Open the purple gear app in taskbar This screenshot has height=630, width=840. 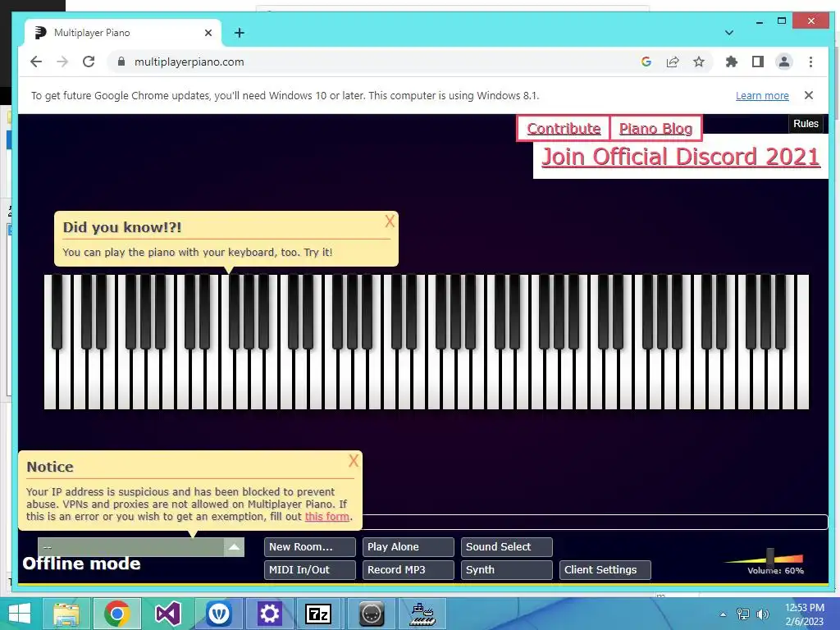[x=269, y=614]
